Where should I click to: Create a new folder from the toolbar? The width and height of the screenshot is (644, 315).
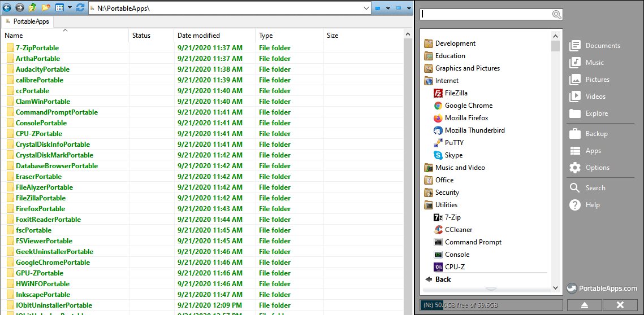[x=46, y=7]
